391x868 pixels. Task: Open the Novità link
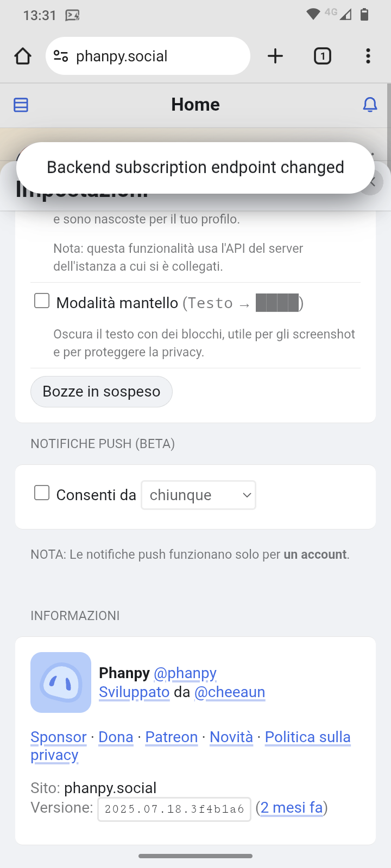[231, 737]
